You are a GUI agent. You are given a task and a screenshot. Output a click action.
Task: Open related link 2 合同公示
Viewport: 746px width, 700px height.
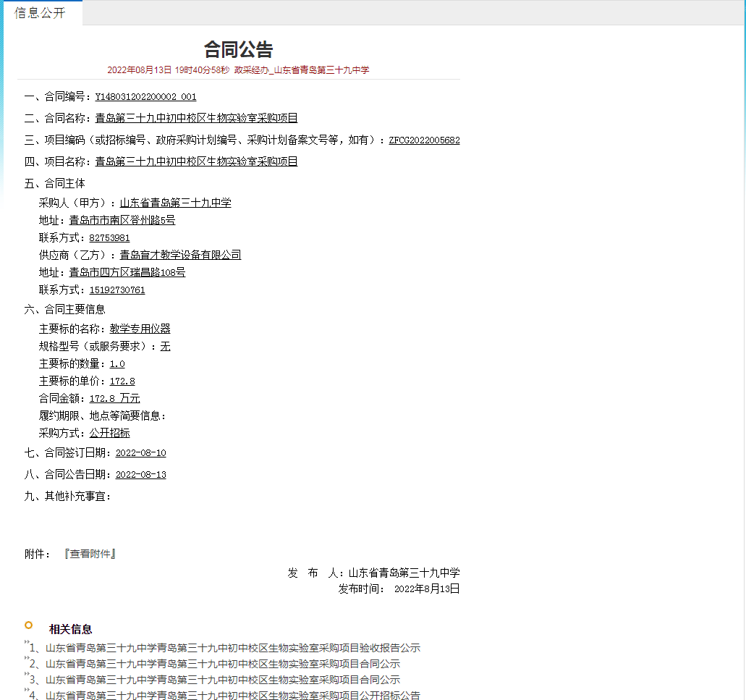coord(222,664)
